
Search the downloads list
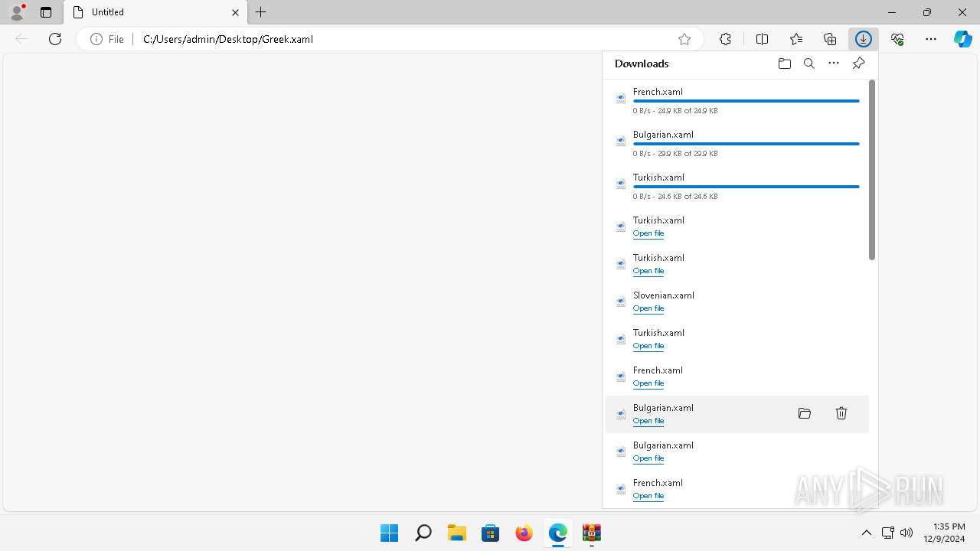pos(808,64)
